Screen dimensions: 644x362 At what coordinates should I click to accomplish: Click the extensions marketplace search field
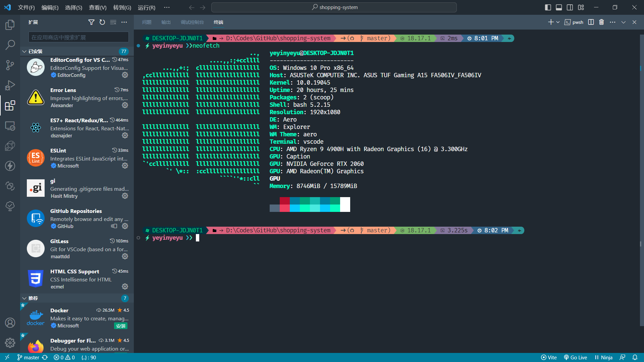pos(78,37)
